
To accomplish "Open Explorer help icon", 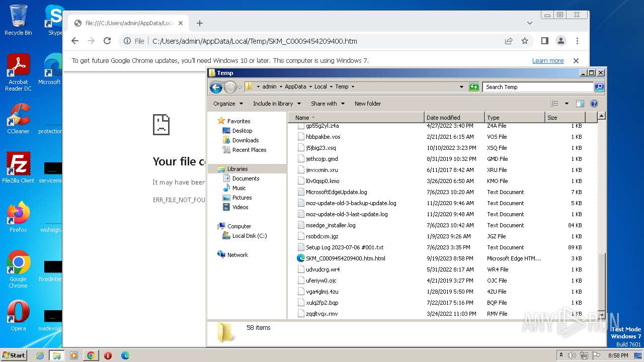I will [594, 104].
